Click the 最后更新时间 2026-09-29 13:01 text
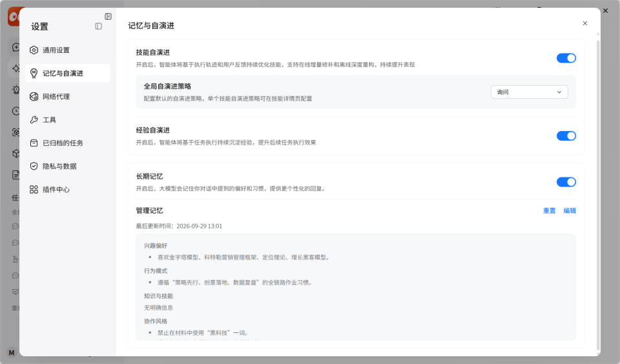Image resolution: width=620 pixels, height=364 pixels. pyautogui.click(x=179, y=226)
